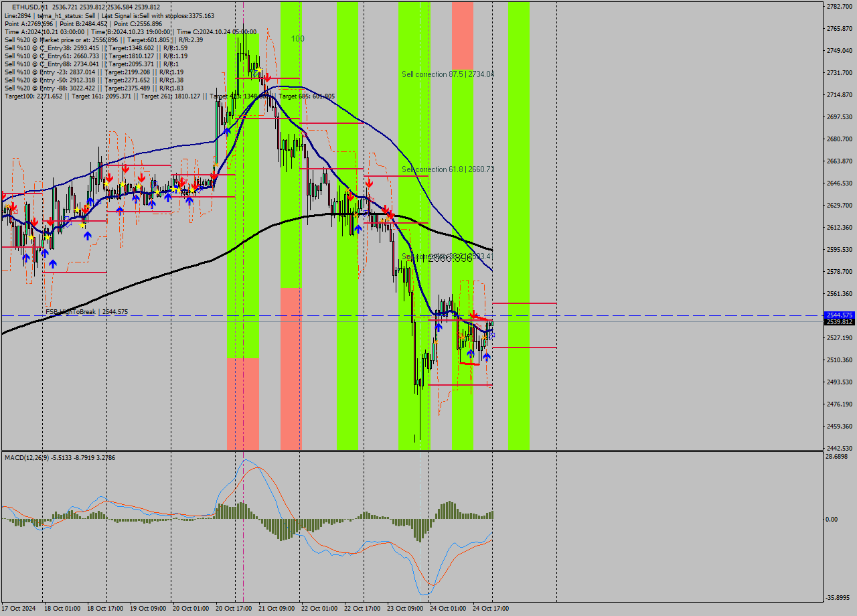The width and height of the screenshot is (857, 616).
Task: Click the '22 Oct 01:00' time axis label
Action: point(319,609)
